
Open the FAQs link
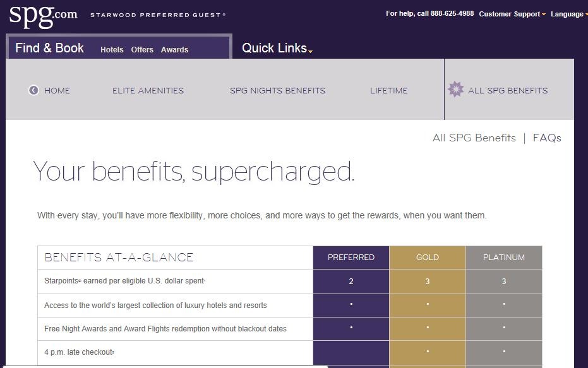coord(546,138)
